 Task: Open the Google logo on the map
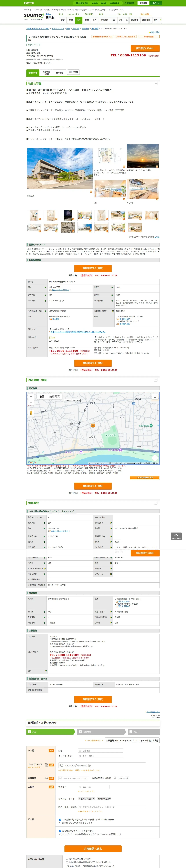coord(32,462)
